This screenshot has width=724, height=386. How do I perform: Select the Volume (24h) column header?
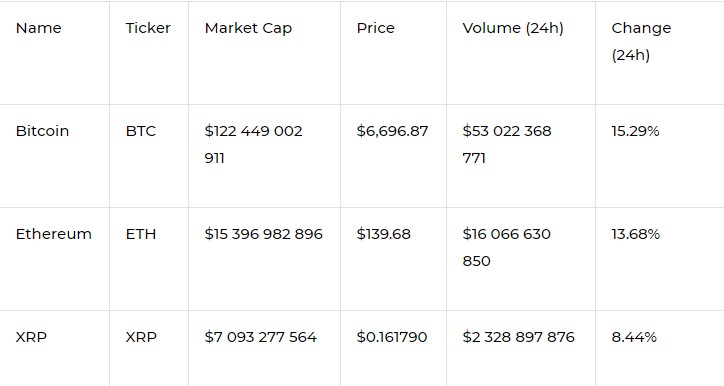pos(513,29)
